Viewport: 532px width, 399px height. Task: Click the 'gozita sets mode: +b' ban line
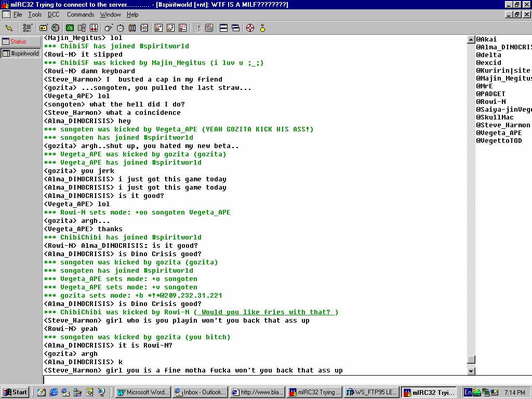coord(133,296)
